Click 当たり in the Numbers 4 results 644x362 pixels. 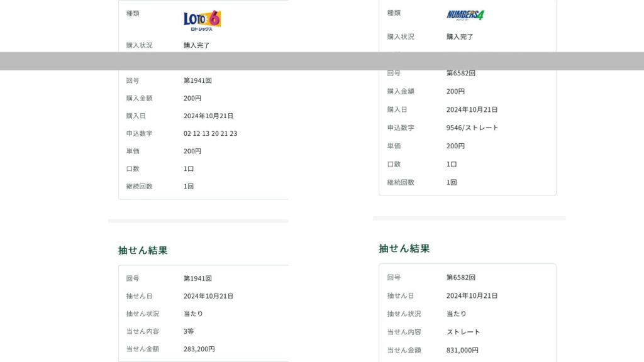[456, 314]
